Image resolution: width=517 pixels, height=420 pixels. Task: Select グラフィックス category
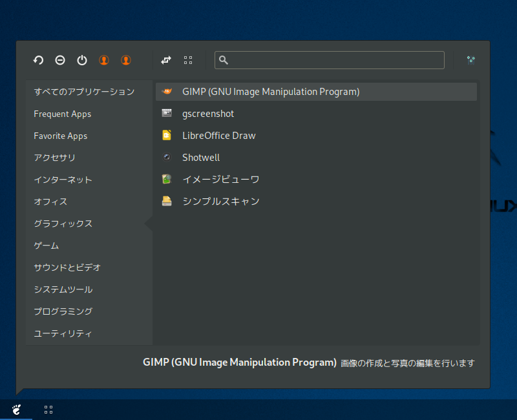(89, 224)
